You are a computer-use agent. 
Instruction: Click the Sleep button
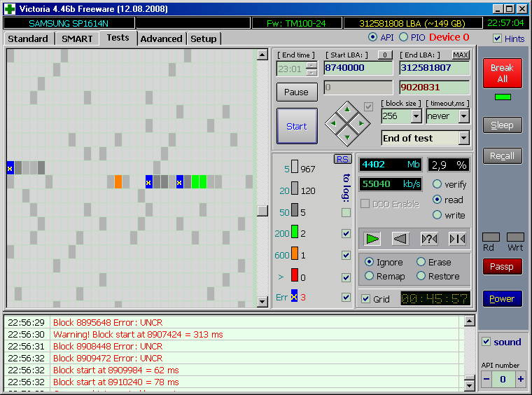pyautogui.click(x=503, y=125)
